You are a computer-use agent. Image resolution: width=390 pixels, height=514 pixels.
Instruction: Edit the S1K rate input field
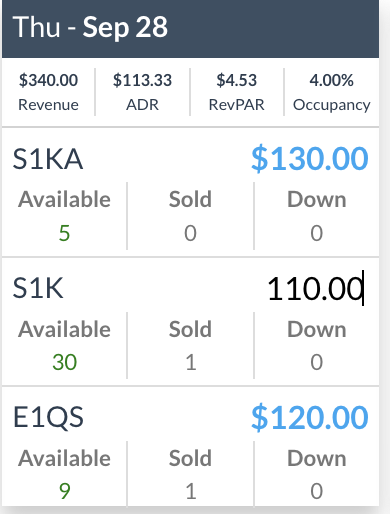coord(315,288)
